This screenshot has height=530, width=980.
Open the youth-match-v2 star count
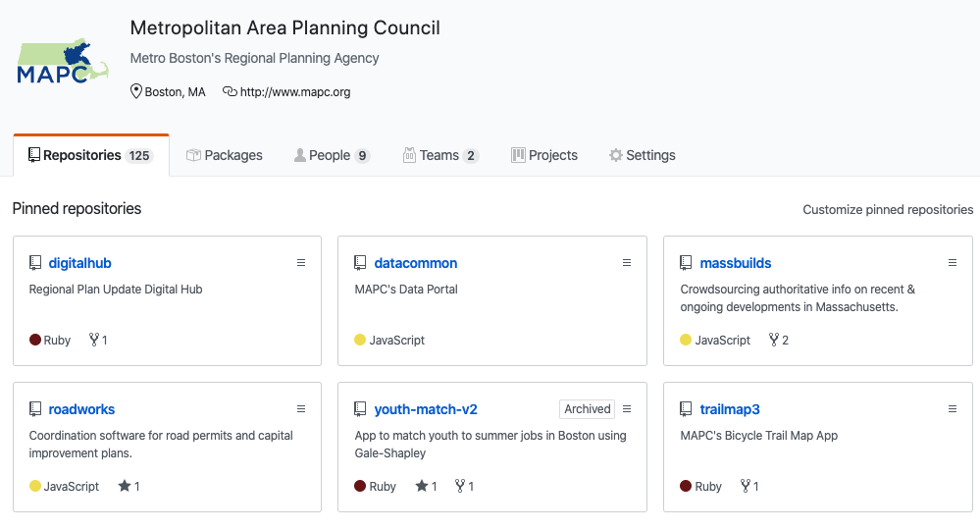427,486
